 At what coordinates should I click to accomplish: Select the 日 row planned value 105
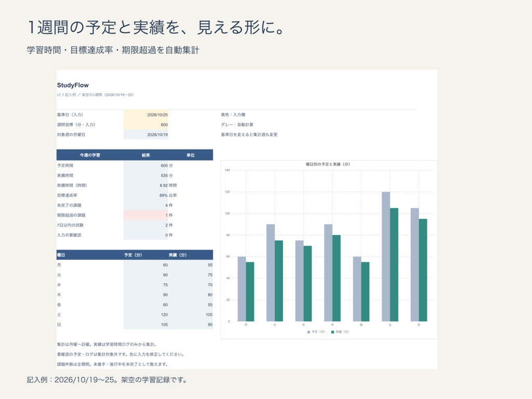pos(146,324)
